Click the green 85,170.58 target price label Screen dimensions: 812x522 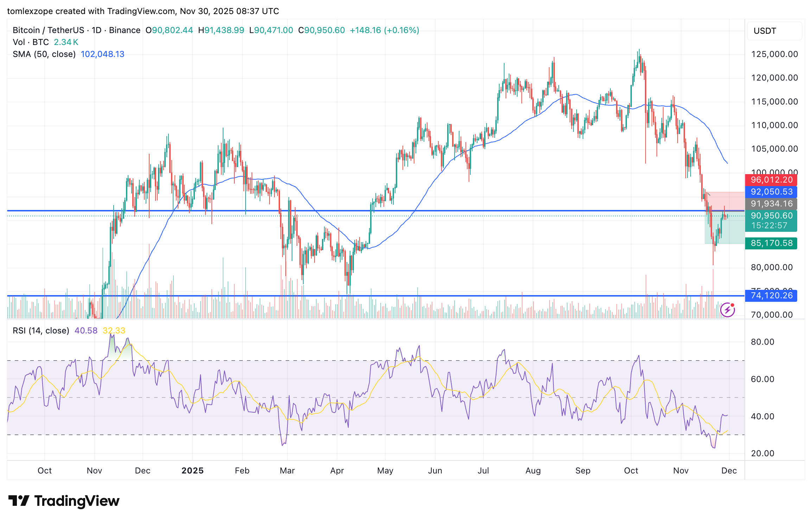point(771,243)
